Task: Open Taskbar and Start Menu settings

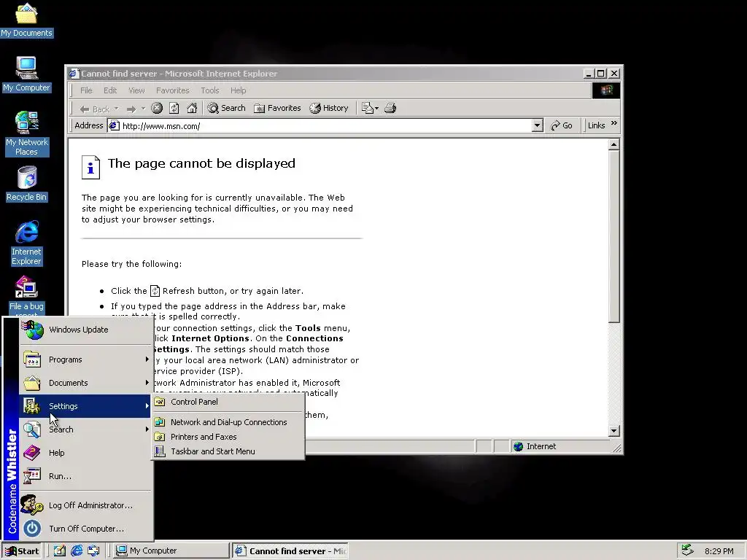Action: pyautogui.click(x=228, y=451)
